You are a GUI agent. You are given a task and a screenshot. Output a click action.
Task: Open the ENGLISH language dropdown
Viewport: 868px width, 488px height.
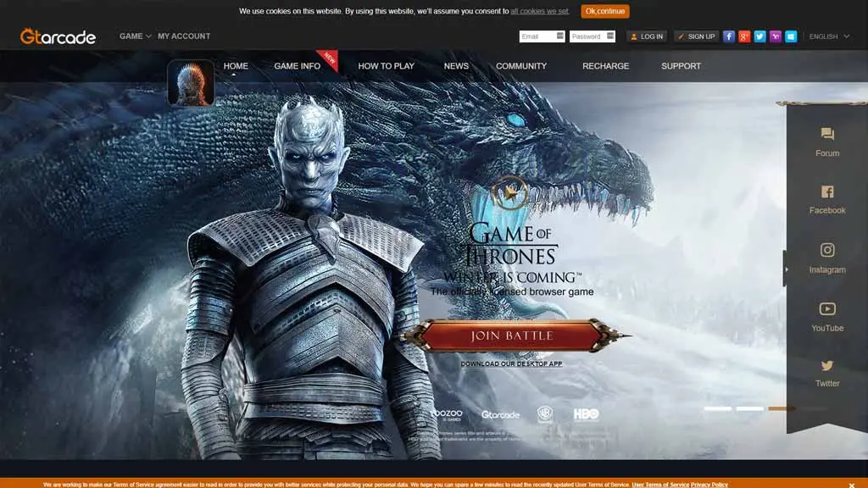tap(829, 36)
